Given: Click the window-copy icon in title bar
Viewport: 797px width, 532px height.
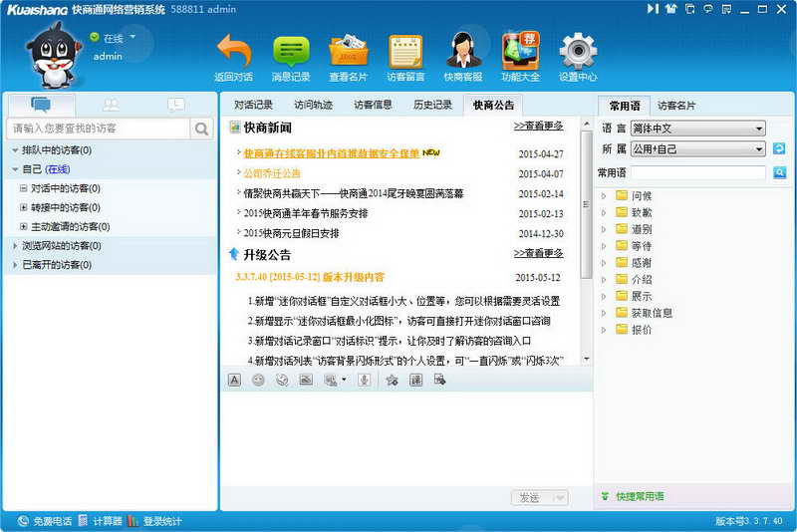Looking at the screenshot, I should (x=689, y=9).
